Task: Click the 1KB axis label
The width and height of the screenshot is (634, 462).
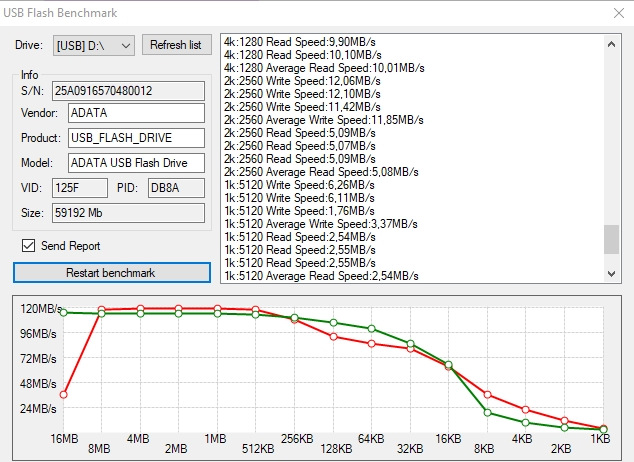Action: coord(600,439)
